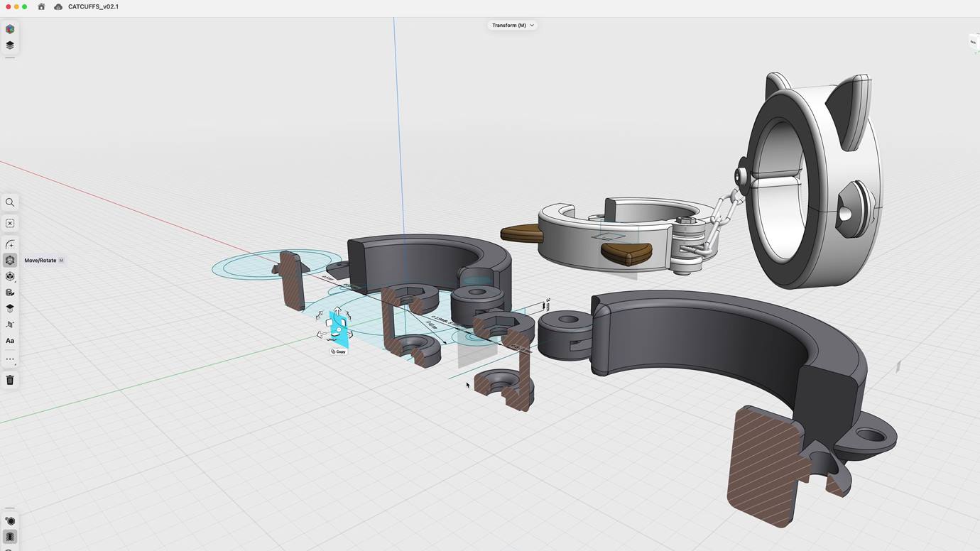Open the colorful hexagon workspace icon
980x551 pixels.
tap(10, 29)
